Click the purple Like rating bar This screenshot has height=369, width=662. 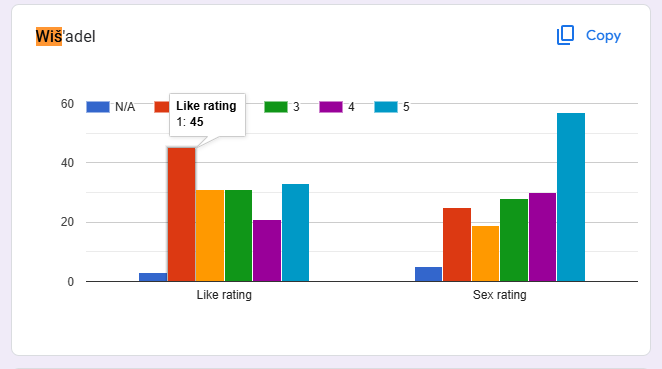coord(267,250)
